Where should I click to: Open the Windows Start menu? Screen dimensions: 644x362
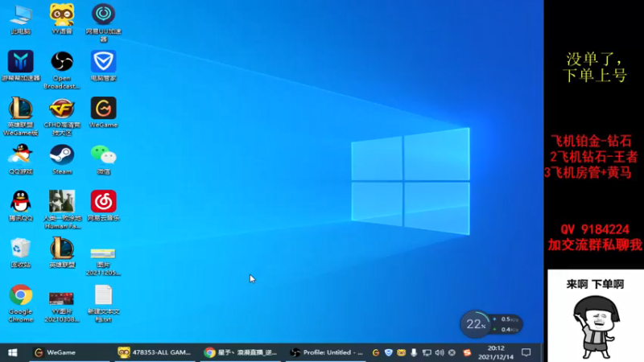pyautogui.click(x=12, y=352)
